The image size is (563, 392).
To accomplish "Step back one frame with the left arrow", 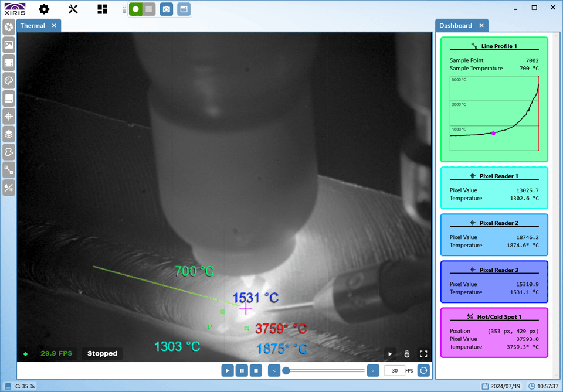I will [x=273, y=370].
